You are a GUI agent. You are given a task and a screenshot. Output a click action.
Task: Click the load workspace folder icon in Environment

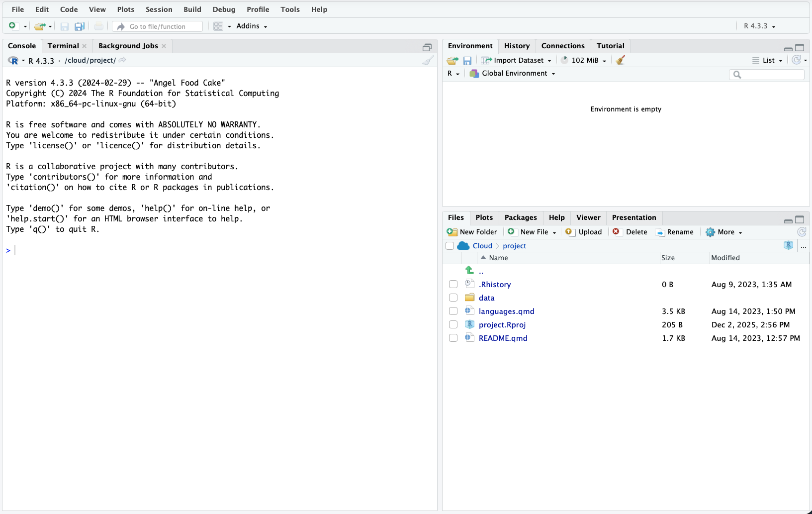452,60
